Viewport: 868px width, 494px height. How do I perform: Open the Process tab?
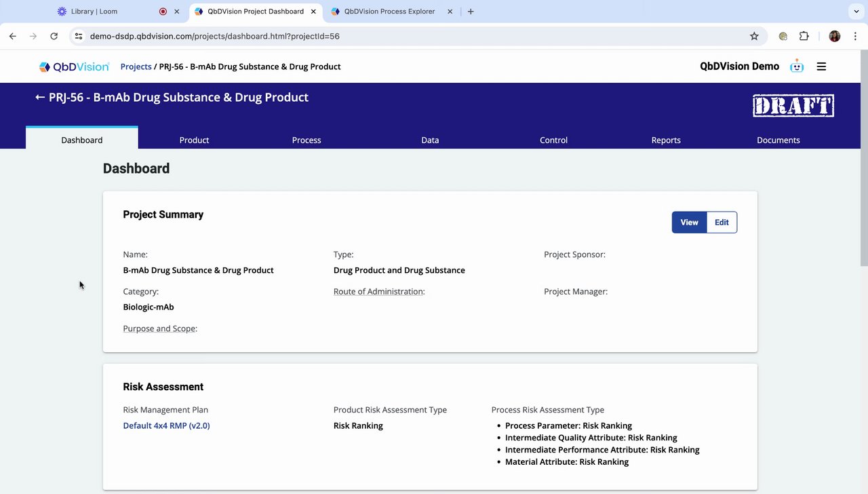tap(307, 140)
